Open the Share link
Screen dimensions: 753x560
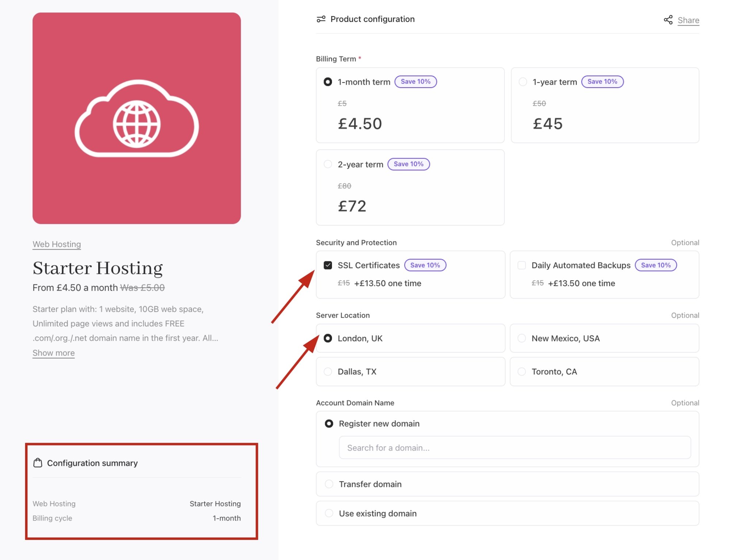pyautogui.click(x=688, y=20)
